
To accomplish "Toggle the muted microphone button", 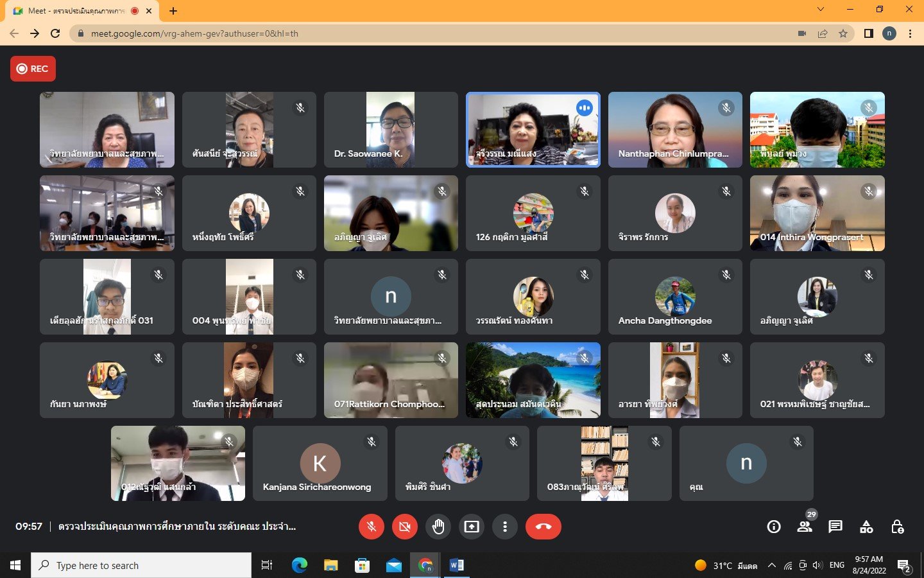I will click(371, 527).
